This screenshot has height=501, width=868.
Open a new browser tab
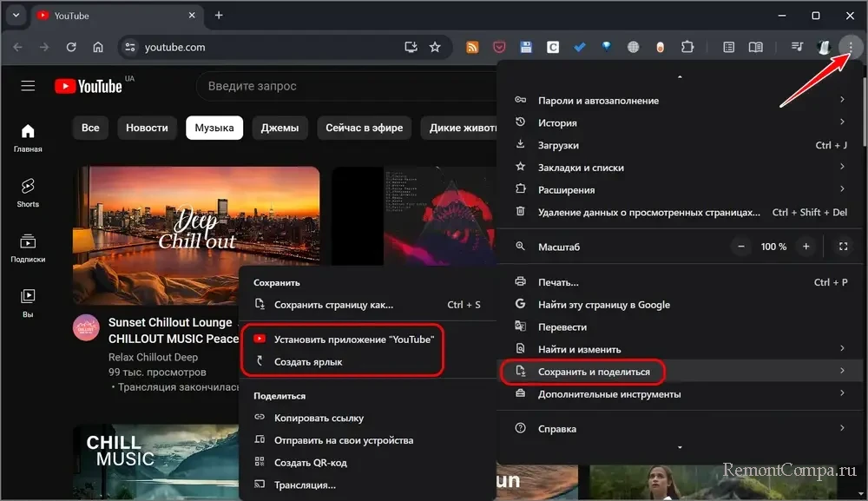219,16
